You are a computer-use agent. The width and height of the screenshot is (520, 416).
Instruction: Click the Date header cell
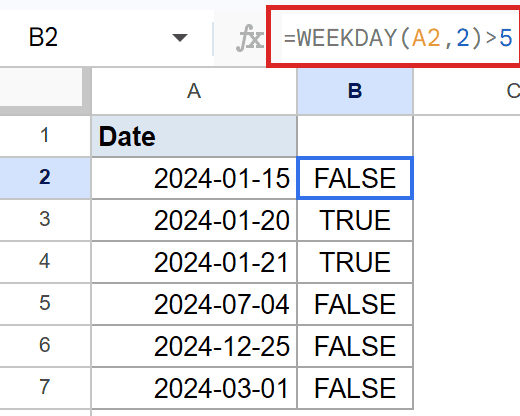click(x=194, y=136)
